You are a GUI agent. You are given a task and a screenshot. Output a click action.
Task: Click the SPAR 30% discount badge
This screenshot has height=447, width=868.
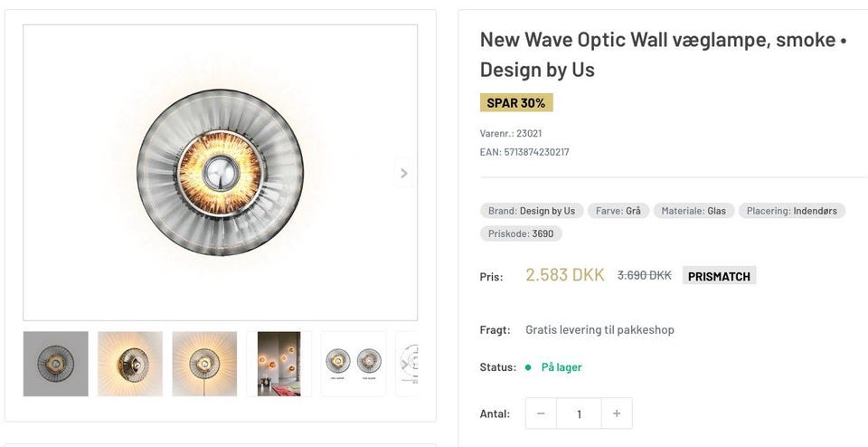tap(516, 103)
